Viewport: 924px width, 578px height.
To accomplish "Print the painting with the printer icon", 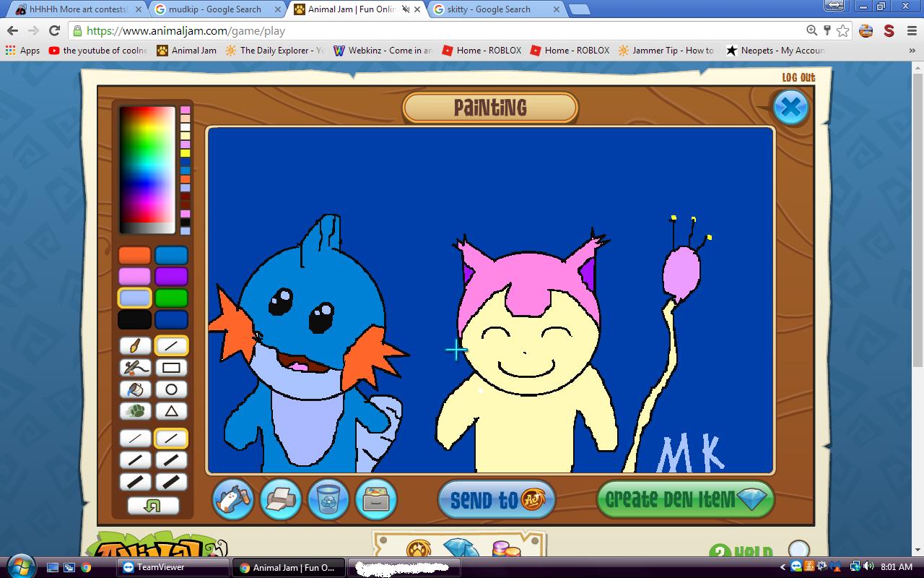I will click(x=281, y=499).
